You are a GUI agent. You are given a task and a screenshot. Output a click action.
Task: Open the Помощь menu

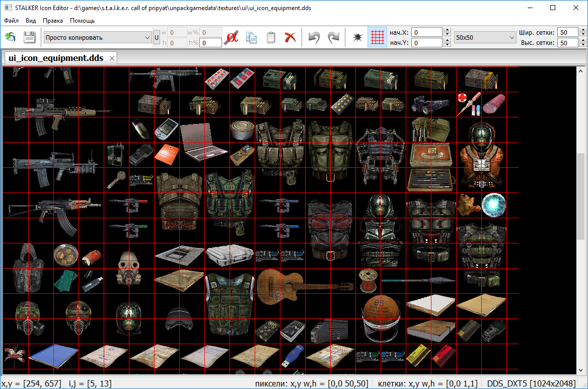[x=83, y=21]
